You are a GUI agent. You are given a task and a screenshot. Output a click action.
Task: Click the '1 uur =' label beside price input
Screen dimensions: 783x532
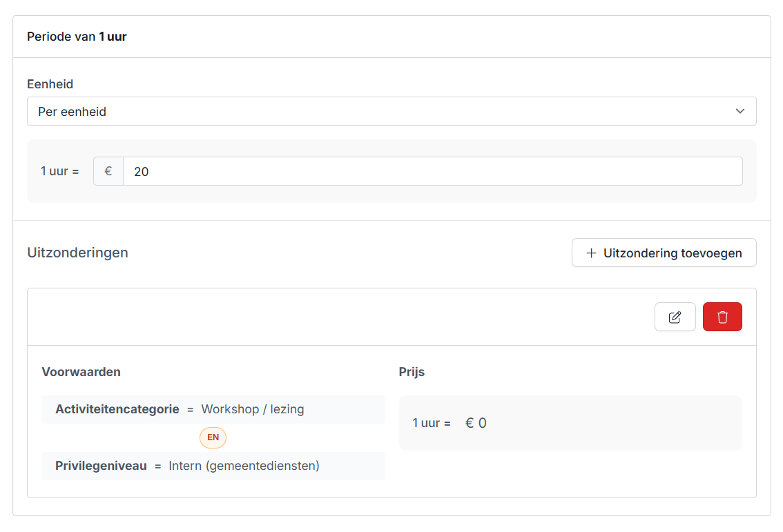click(60, 171)
